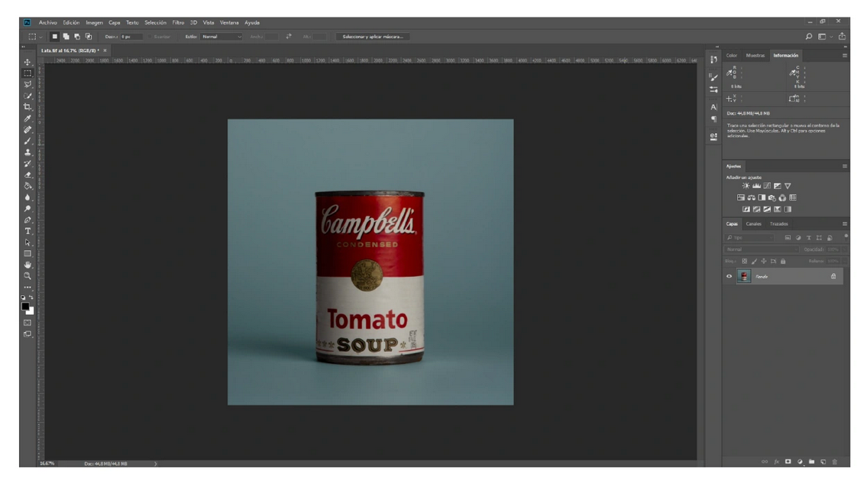The height and width of the screenshot is (488, 868).
Task: Select the Zoom tool
Action: coord(27,276)
